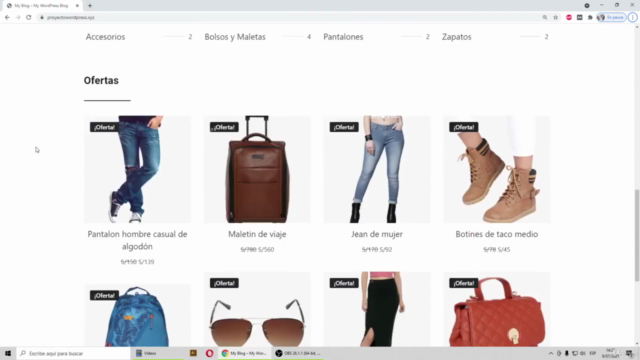
Task: Open the Adobe Illustrator taskbar icon
Action: coord(193,353)
